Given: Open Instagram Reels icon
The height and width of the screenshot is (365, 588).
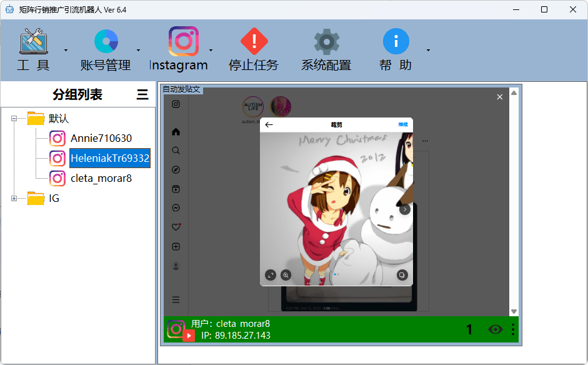Looking at the screenshot, I should (x=176, y=189).
